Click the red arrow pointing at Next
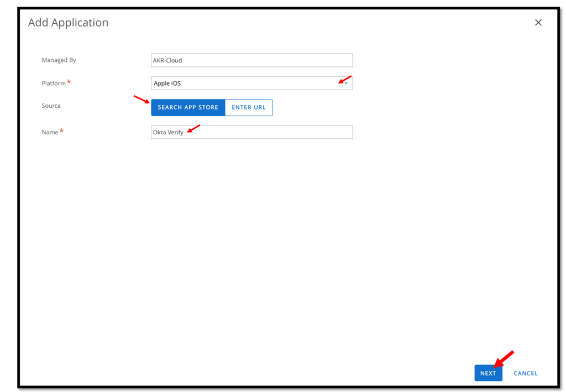This screenshot has height=392, width=566. tap(505, 357)
